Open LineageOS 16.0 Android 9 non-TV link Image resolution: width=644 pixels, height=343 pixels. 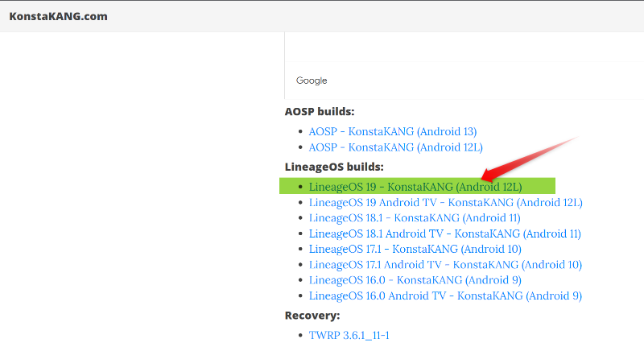coord(415,280)
